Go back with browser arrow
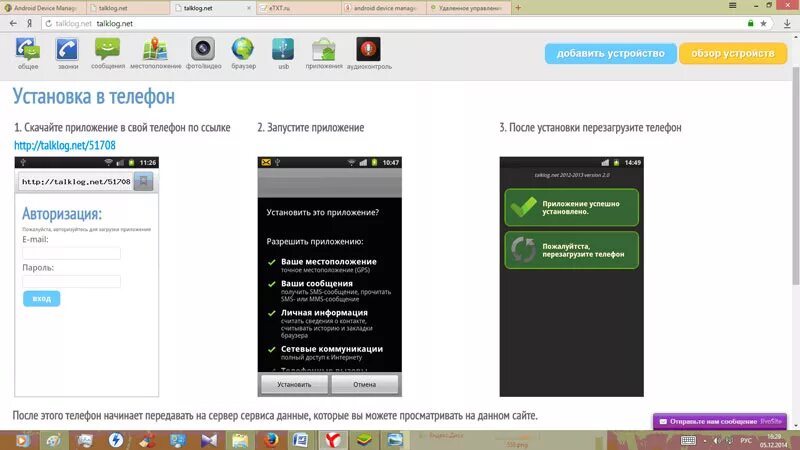The image size is (800, 450). pyautogui.click(x=13, y=23)
